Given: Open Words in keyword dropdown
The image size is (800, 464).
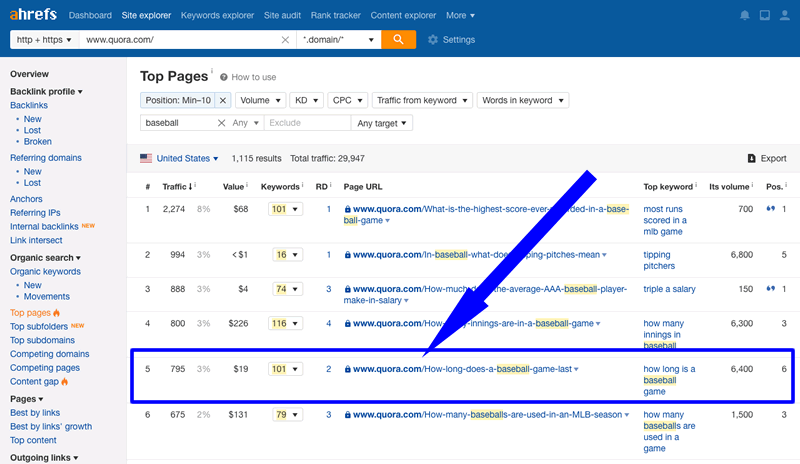Looking at the screenshot, I should [523, 101].
